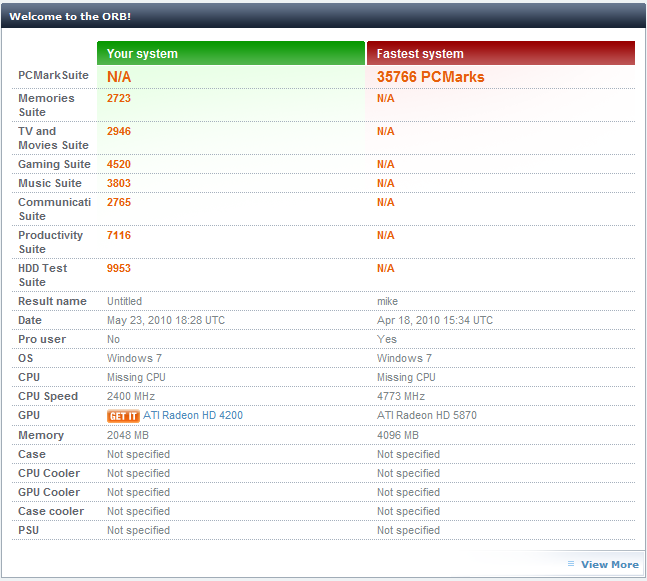Click the TV and Movies score 2946
Viewport: 647px width, 581px height.
pos(119,132)
